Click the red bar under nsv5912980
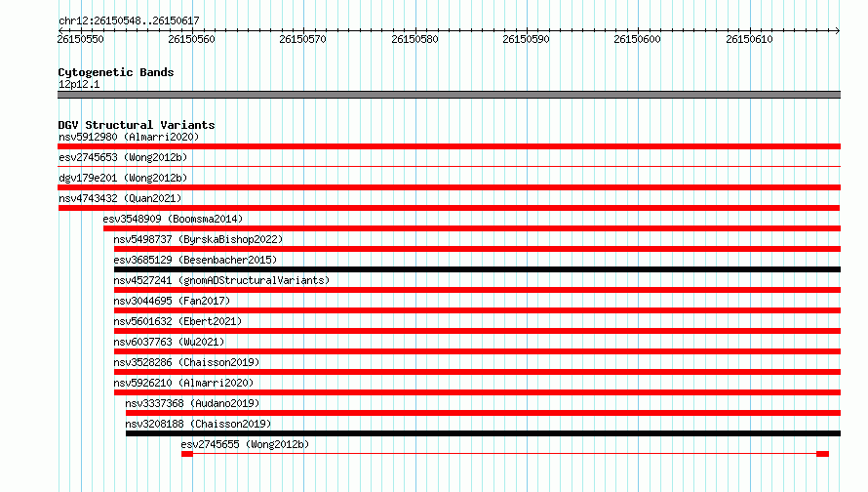868x492 pixels. point(449,146)
